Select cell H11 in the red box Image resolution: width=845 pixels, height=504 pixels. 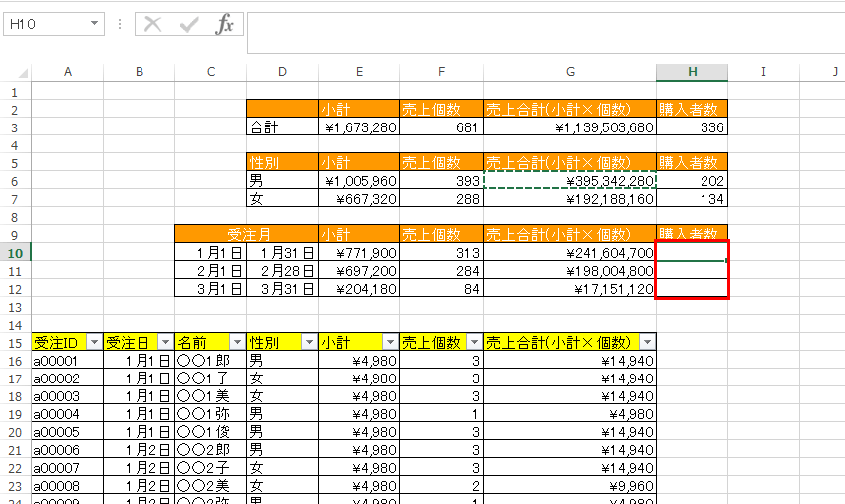pyautogui.click(x=692, y=270)
